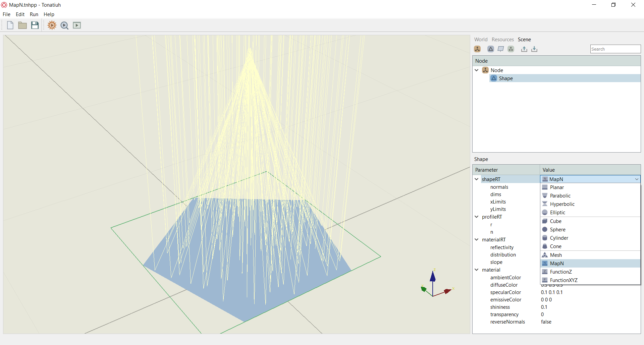Open file with the folder toolbar icon
This screenshot has width=644, height=345.
(22, 25)
